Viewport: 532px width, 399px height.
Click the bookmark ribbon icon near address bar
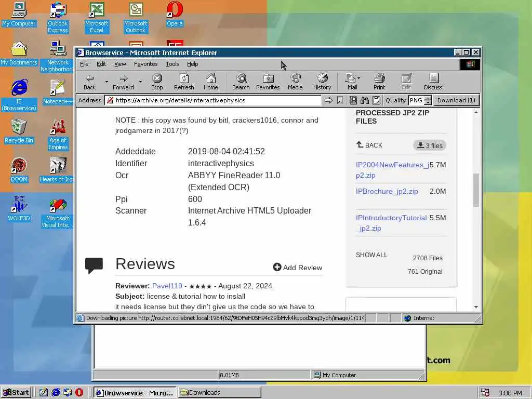tap(340, 100)
